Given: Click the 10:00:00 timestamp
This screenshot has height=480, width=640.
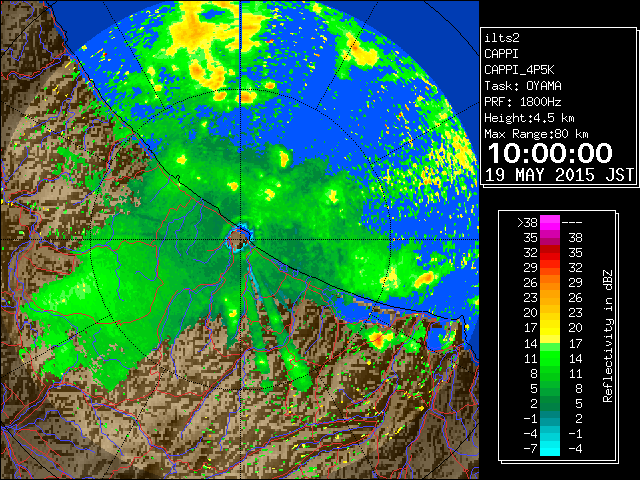Looking at the screenshot, I should [x=550, y=153].
